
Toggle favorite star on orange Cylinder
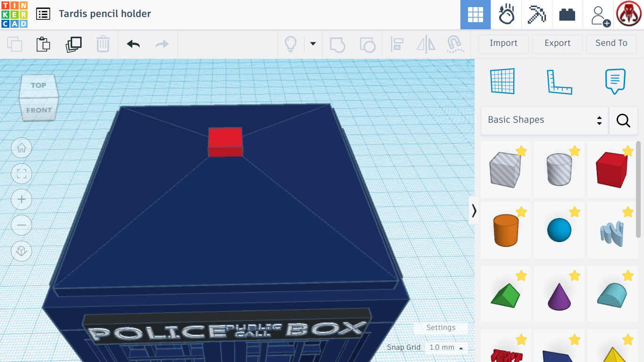pos(521,212)
